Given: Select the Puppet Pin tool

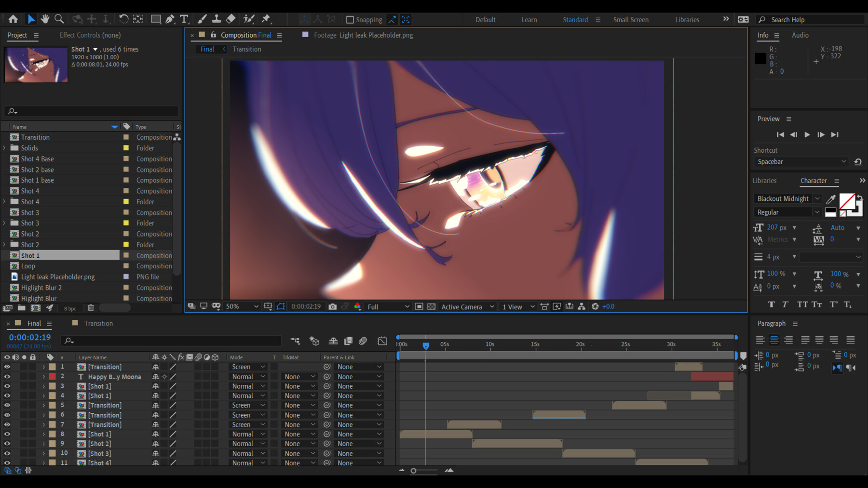Looking at the screenshot, I should click(266, 19).
